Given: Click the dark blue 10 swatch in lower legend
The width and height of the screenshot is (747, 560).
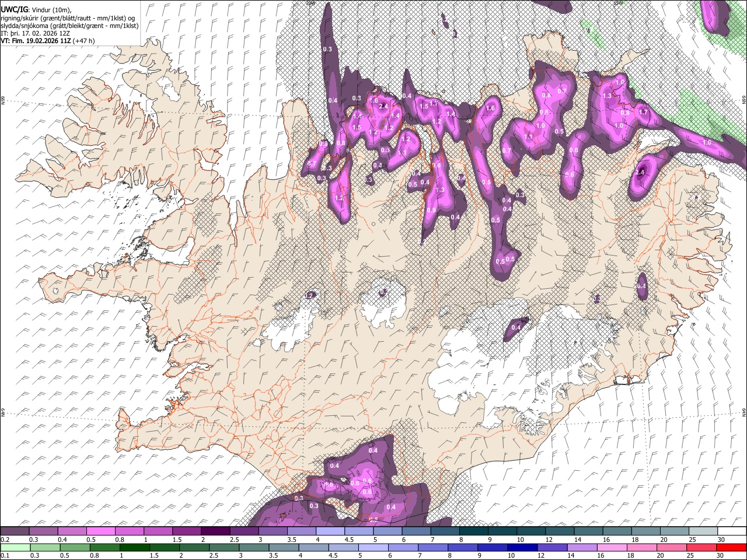Looking at the screenshot, I should (x=521, y=547).
